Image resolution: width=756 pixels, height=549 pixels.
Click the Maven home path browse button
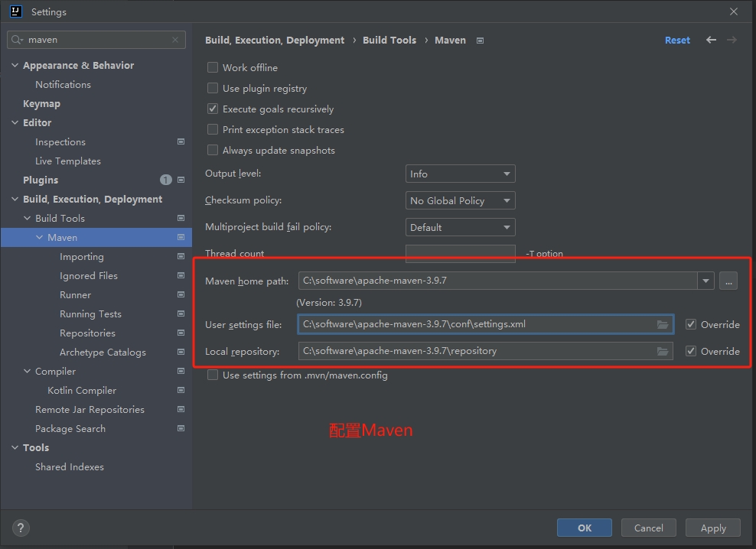728,281
